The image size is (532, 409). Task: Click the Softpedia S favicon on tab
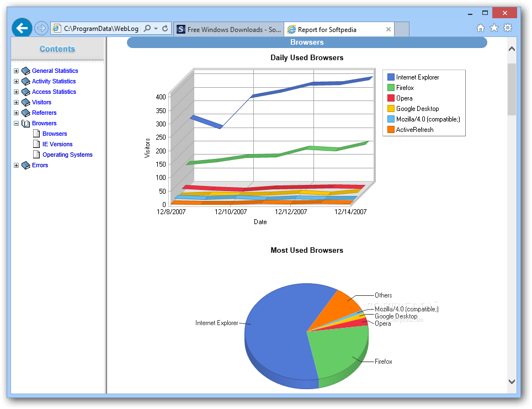coord(181,29)
